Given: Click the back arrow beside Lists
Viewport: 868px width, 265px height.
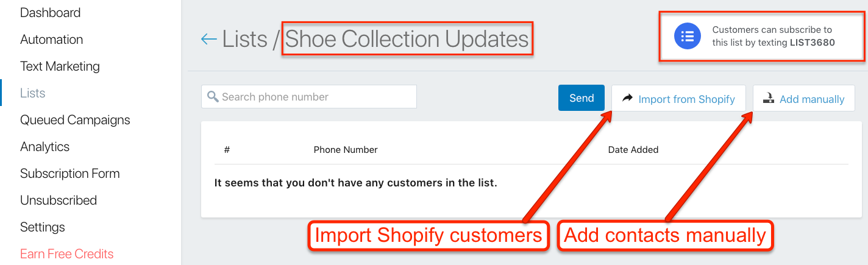Looking at the screenshot, I should click(208, 40).
